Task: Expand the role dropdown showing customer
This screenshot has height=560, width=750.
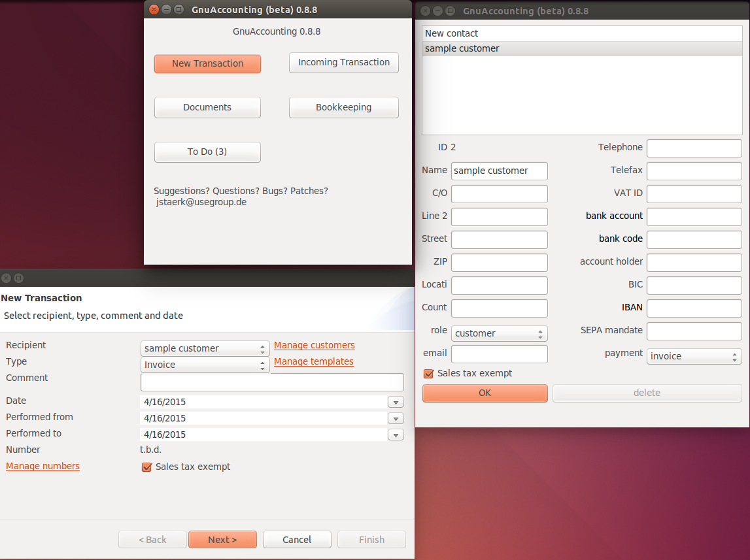Action: tap(500, 333)
